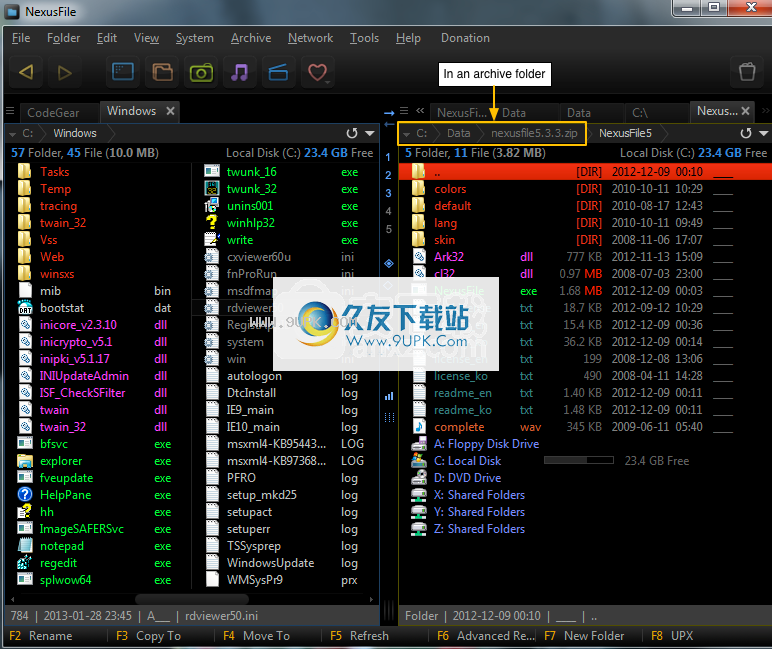Screen dimensions: 772x649
Task: Open right panel drive dropdown before C:
Action: pos(407,134)
